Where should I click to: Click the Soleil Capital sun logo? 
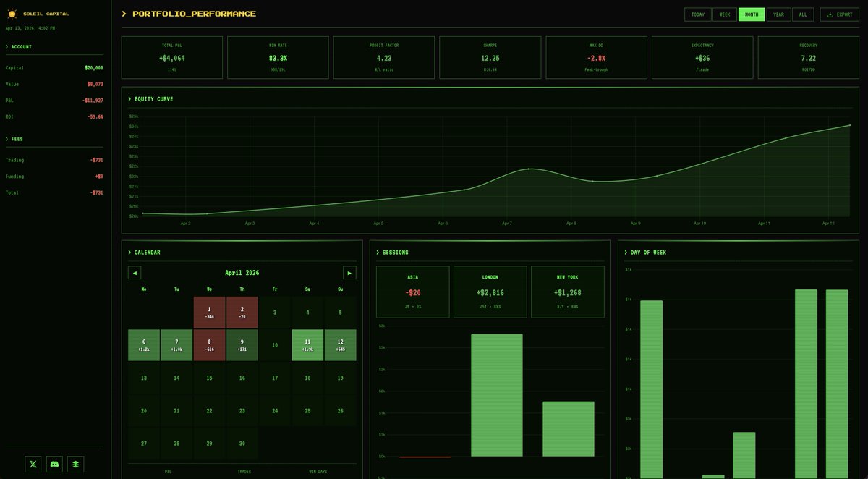12,13
